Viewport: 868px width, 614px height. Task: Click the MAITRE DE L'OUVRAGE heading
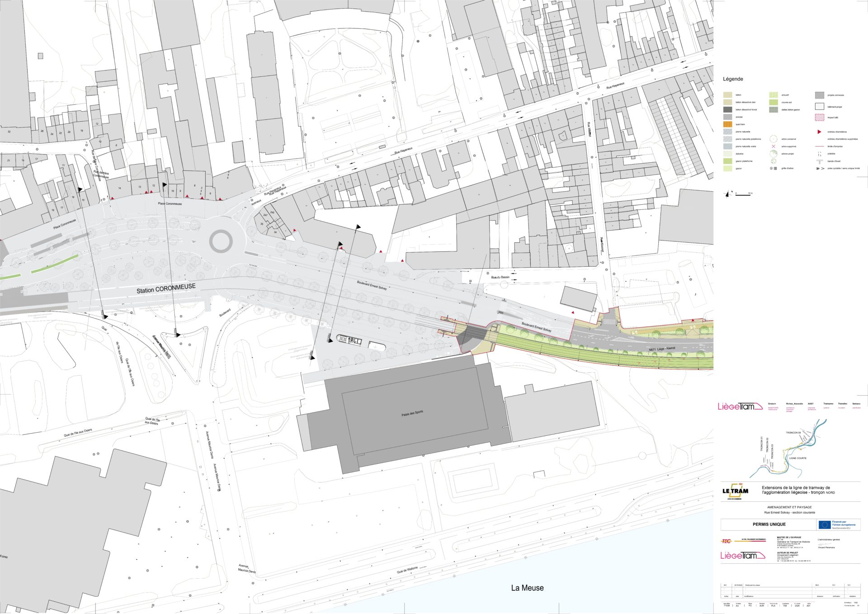(x=789, y=538)
